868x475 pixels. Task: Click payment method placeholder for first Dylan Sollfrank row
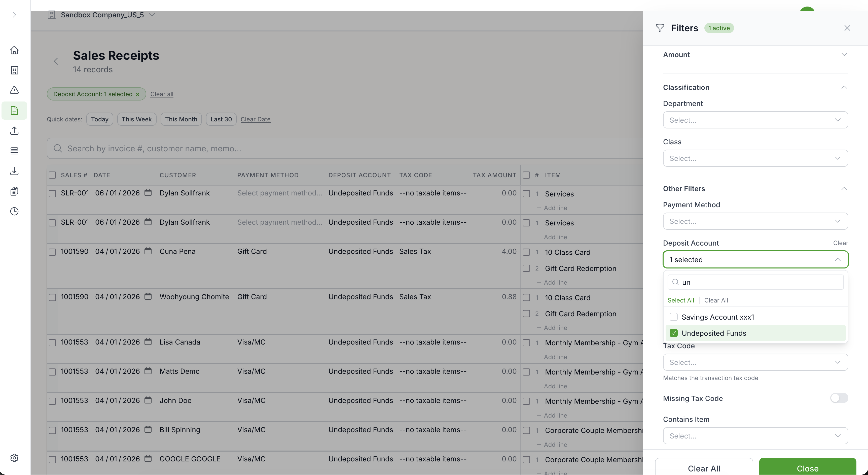pyautogui.click(x=279, y=193)
